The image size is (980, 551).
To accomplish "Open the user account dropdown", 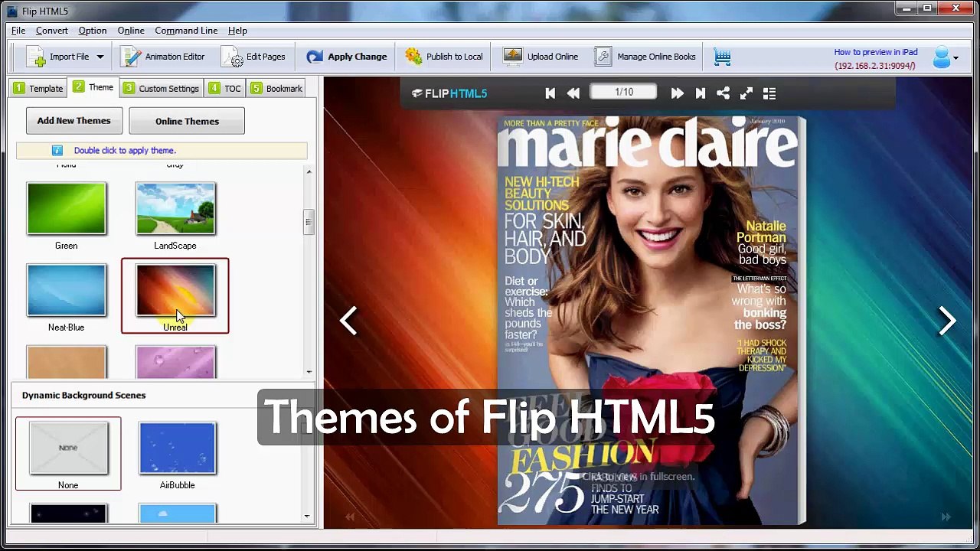I will [x=946, y=57].
